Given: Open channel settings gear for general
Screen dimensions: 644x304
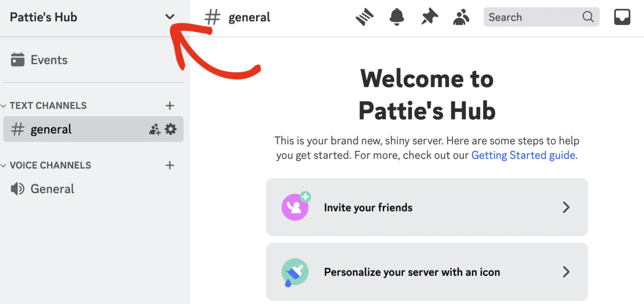Looking at the screenshot, I should point(171,129).
